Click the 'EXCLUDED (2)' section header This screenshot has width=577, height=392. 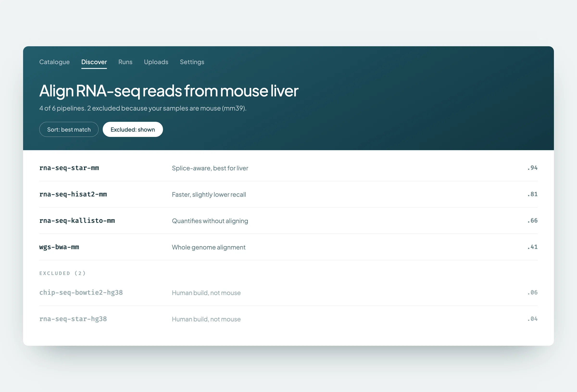63,273
